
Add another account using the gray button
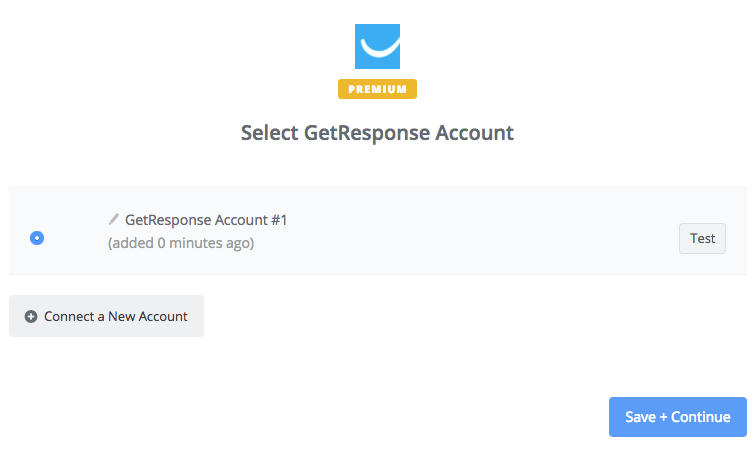pos(106,316)
